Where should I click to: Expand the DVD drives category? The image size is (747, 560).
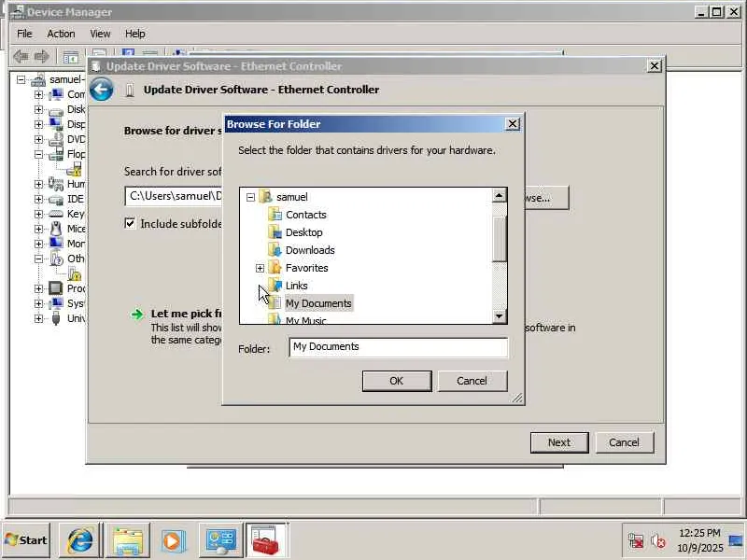coord(38,139)
